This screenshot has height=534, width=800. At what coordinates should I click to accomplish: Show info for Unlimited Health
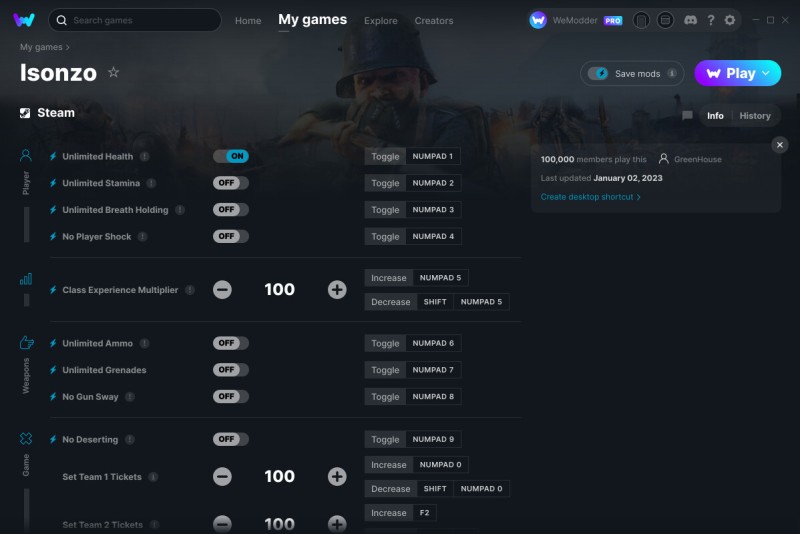click(x=145, y=157)
